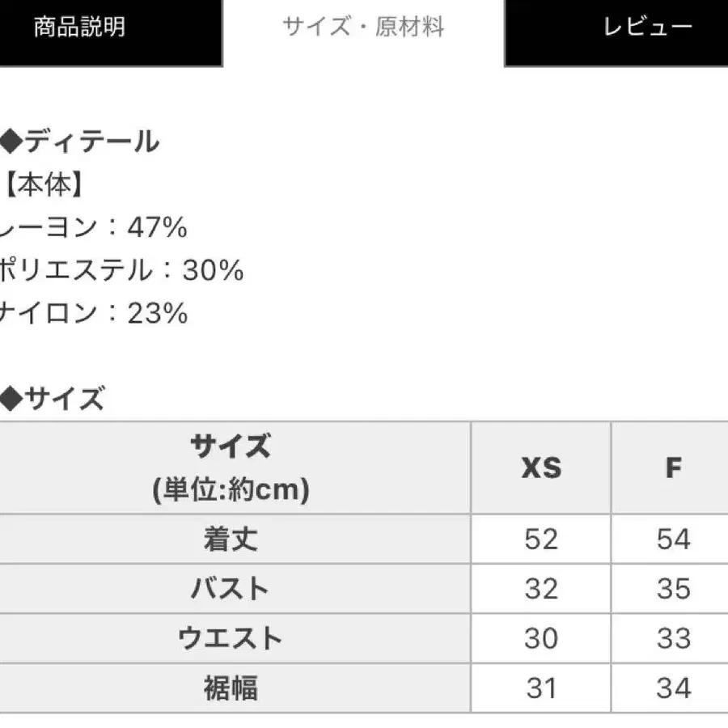The height and width of the screenshot is (728, 728).
Task: Click the XS column header
Action: point(541,468)
